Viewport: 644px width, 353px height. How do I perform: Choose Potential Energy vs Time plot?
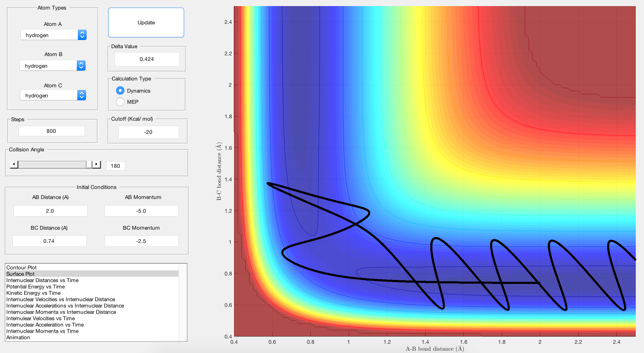[35, 287]
